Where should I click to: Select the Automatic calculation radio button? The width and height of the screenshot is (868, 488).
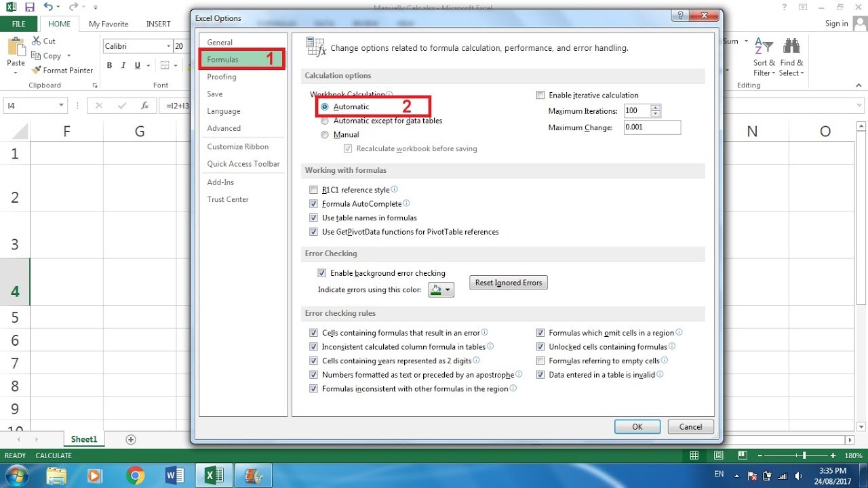click(x=325, y=106)
